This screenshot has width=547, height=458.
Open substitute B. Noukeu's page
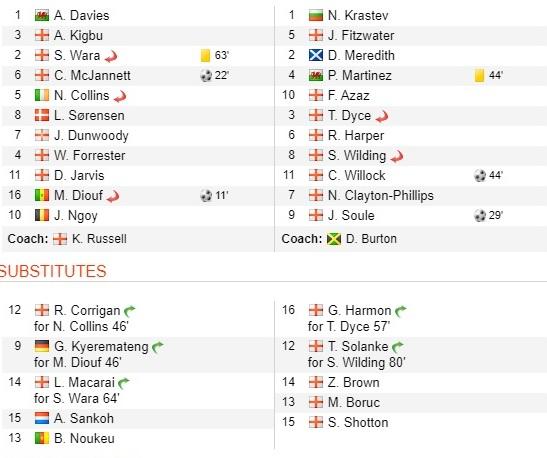pos(84,438)
